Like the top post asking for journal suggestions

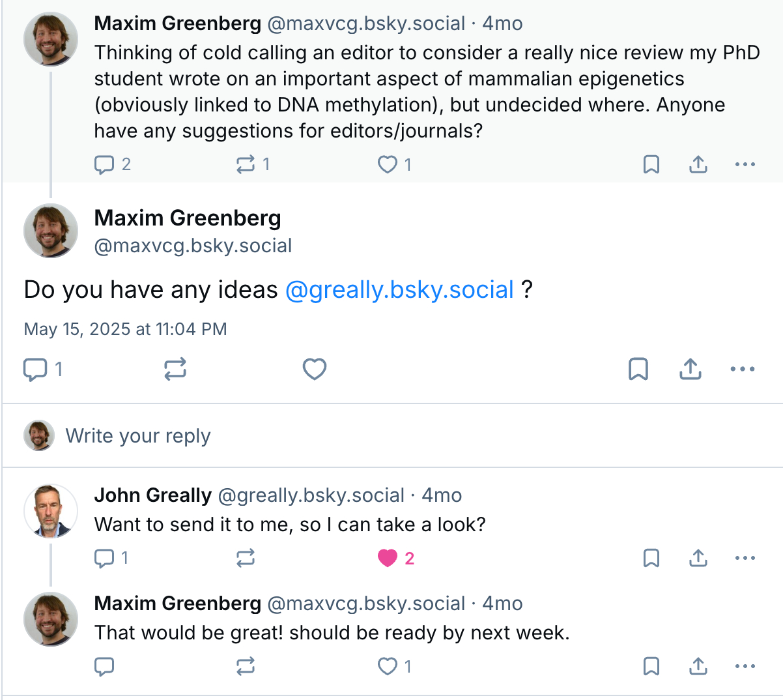click(388, 164)
